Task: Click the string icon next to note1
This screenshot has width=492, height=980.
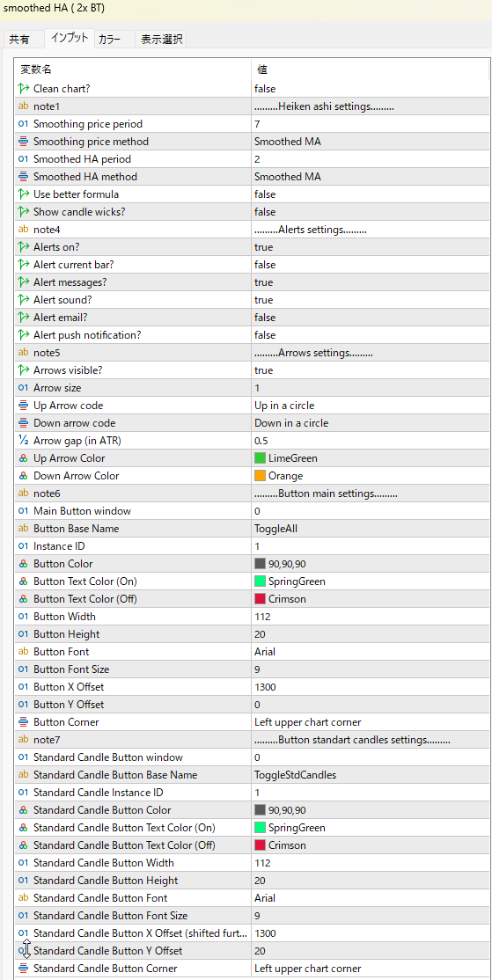Action: (25, 106)
